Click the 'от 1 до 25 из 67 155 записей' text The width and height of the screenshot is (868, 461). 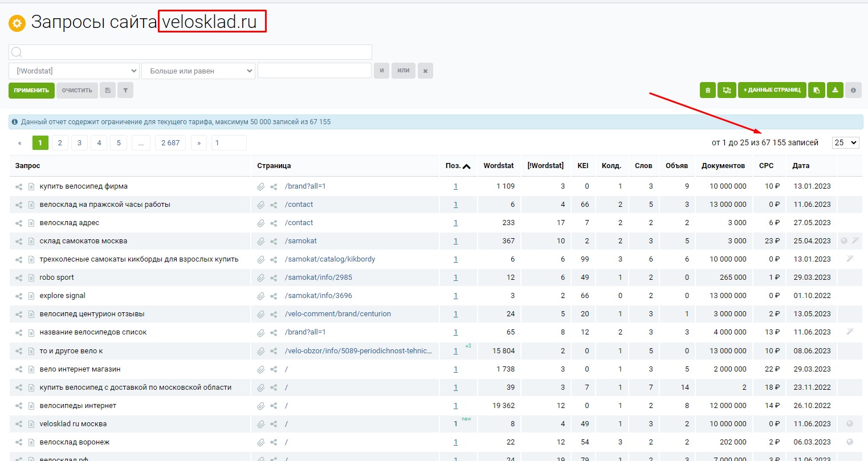coord(765,142)
